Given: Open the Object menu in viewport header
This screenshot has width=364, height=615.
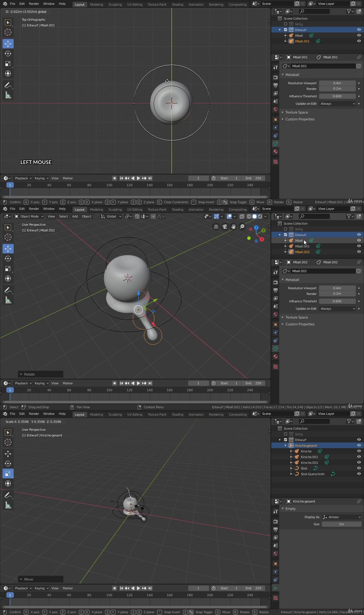Looking at the screenshot, I should (86, 216).
